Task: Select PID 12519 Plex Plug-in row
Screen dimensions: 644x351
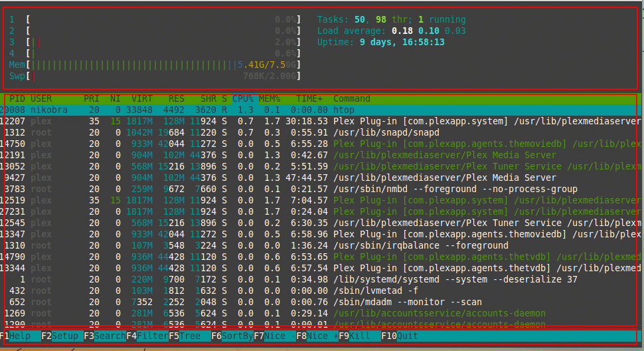Action: point(321,200)
